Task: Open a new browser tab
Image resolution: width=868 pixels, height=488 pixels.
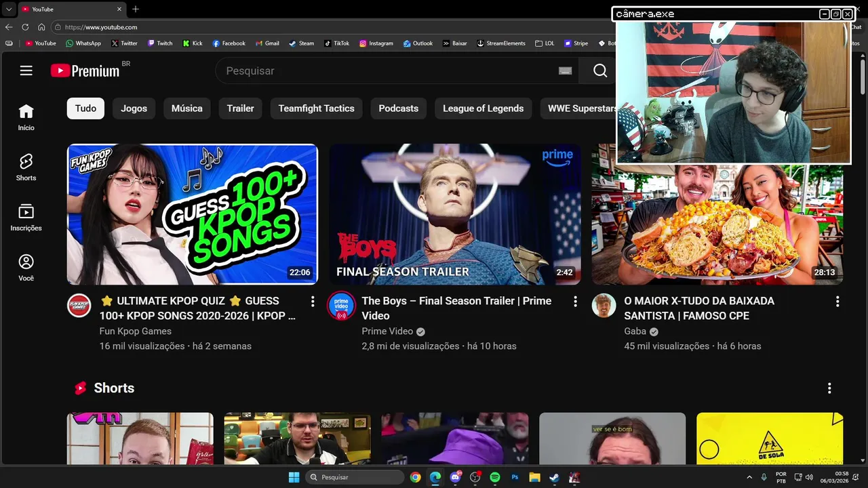Action: coord(136,9)
